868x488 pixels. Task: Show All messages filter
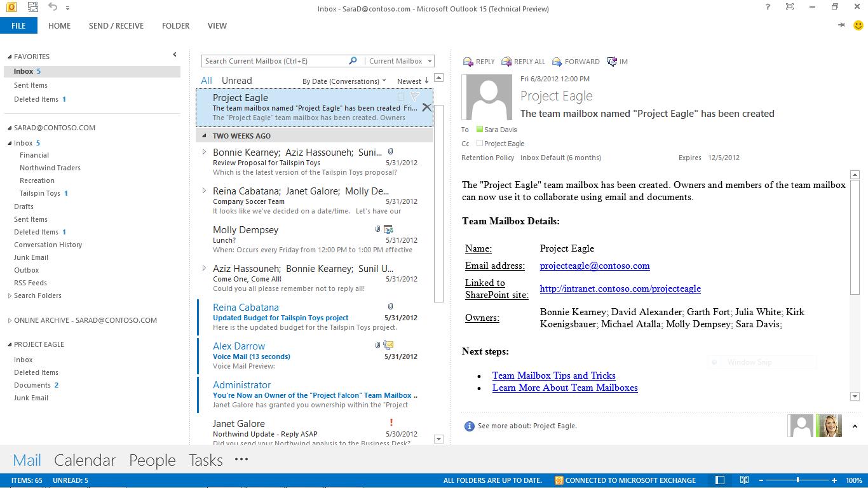(x=207, y=81)
